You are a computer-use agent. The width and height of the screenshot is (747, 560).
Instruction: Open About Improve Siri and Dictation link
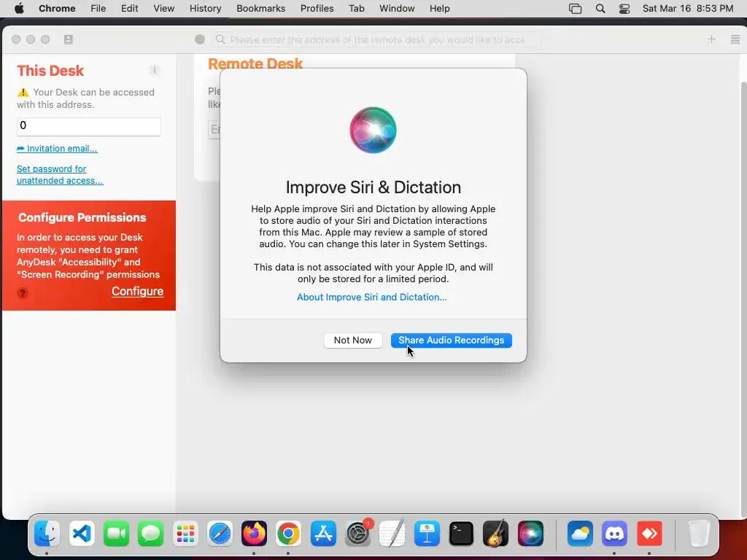coord(371,297)
